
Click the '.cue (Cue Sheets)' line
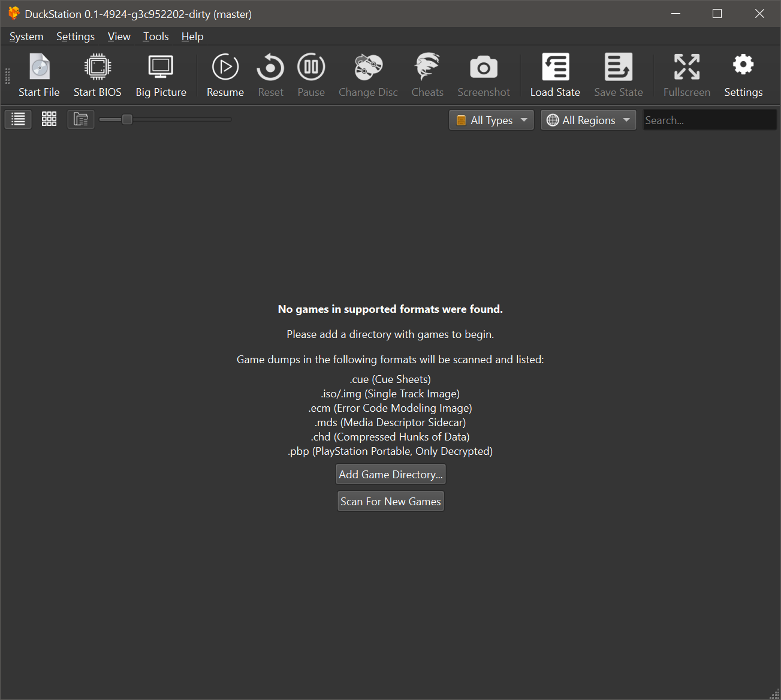pos(390,379)
